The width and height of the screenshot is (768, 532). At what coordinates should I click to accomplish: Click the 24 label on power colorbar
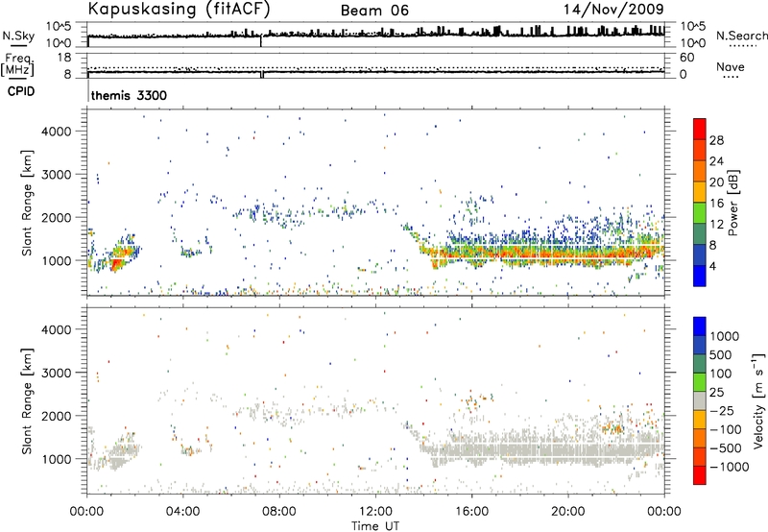716,161
